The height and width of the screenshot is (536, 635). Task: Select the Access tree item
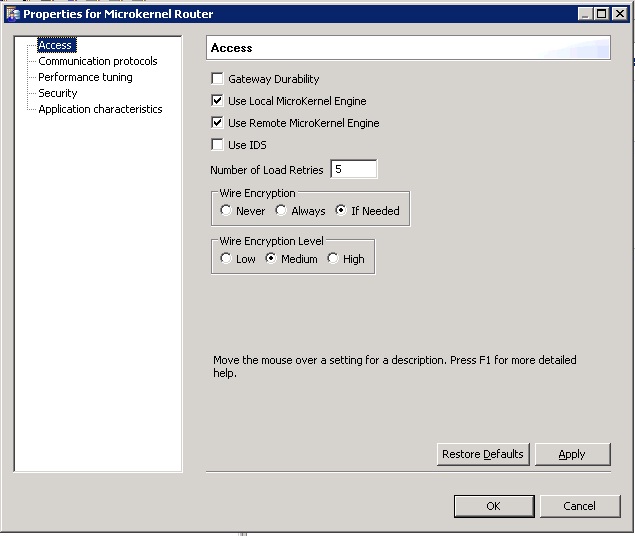[57, 45]
